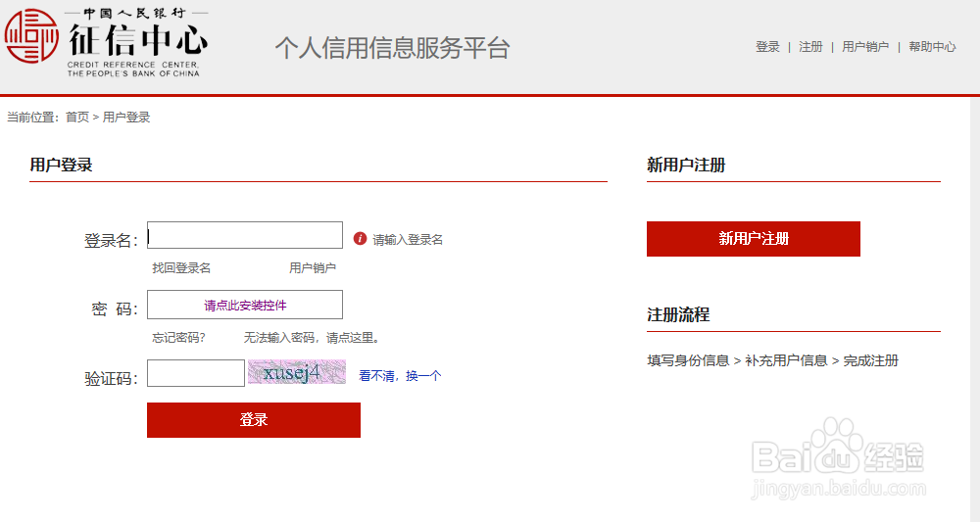Click the 找回登录名 link
This screenshot has height=522, width=980.
point(181,268)
